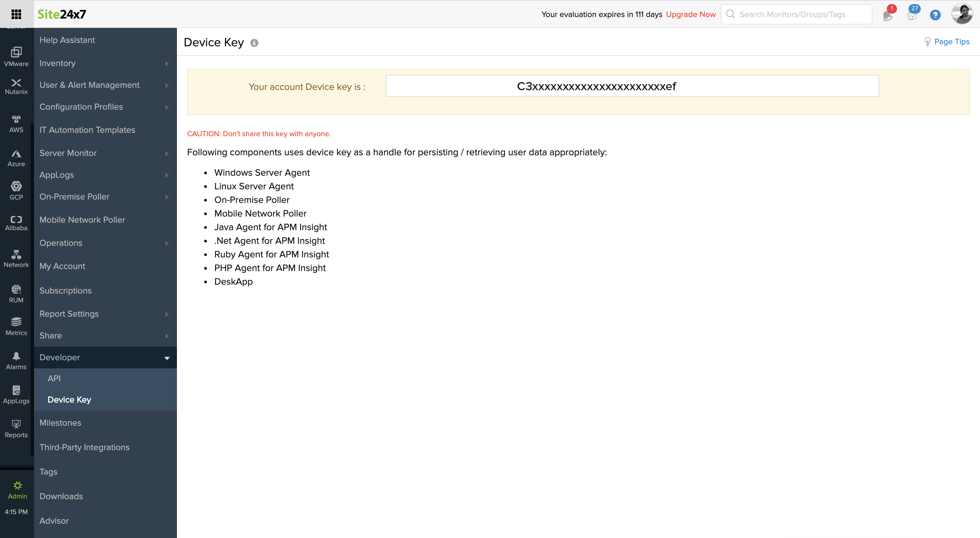Open the My Account menu item

62,266
